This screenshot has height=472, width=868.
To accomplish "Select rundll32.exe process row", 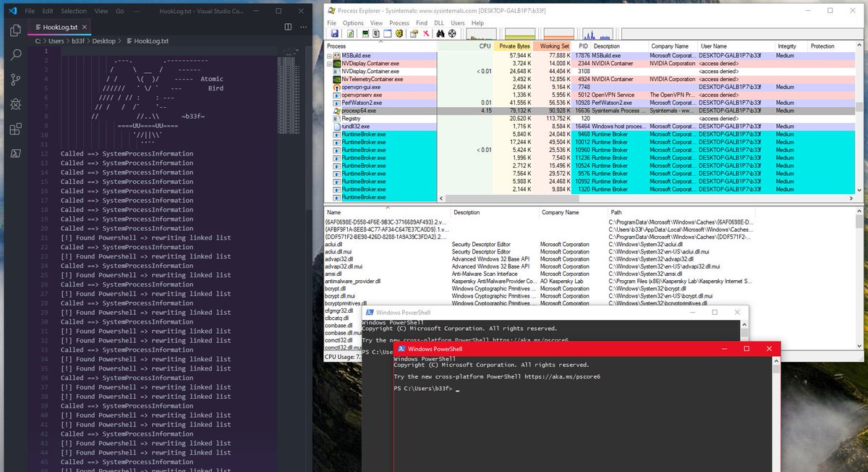I will pos(590,127).
